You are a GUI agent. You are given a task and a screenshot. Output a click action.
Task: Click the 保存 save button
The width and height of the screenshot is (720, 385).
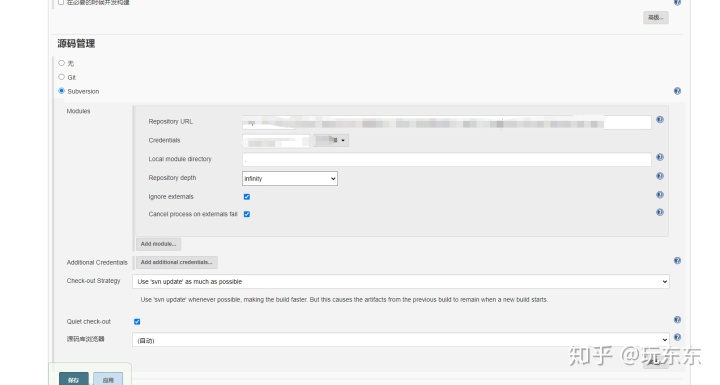pos(73,379)
